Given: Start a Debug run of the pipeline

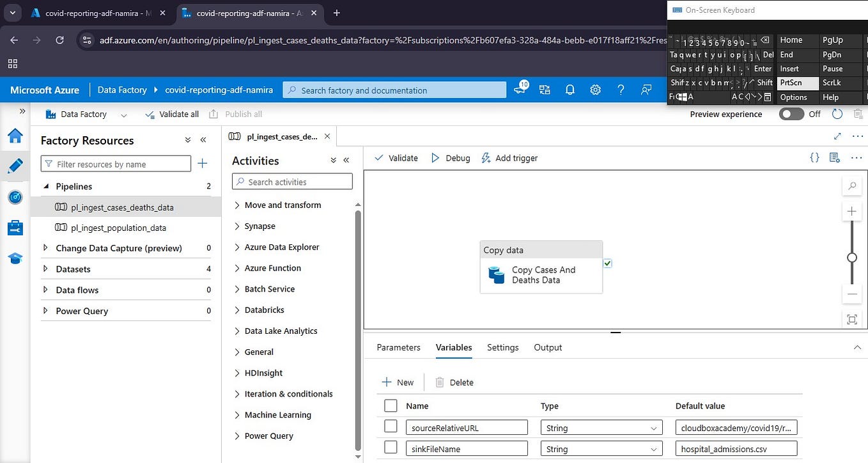Looking at the screenshot, I should pos(451,157).
